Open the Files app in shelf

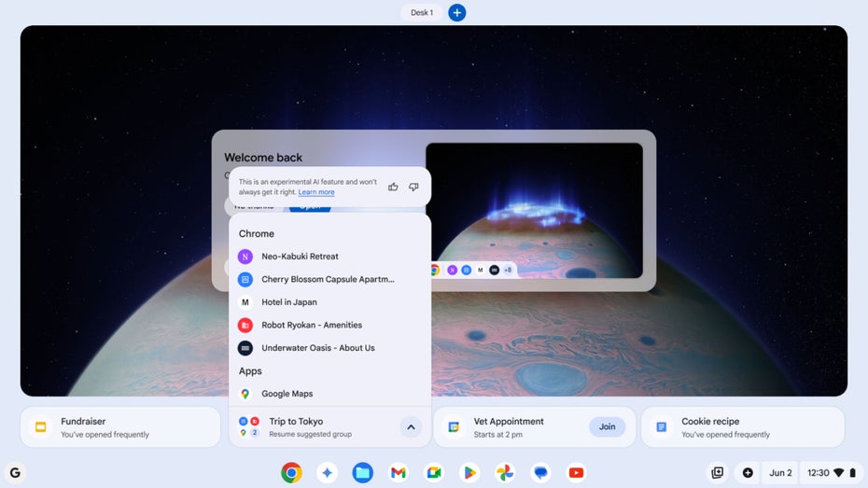362,472
